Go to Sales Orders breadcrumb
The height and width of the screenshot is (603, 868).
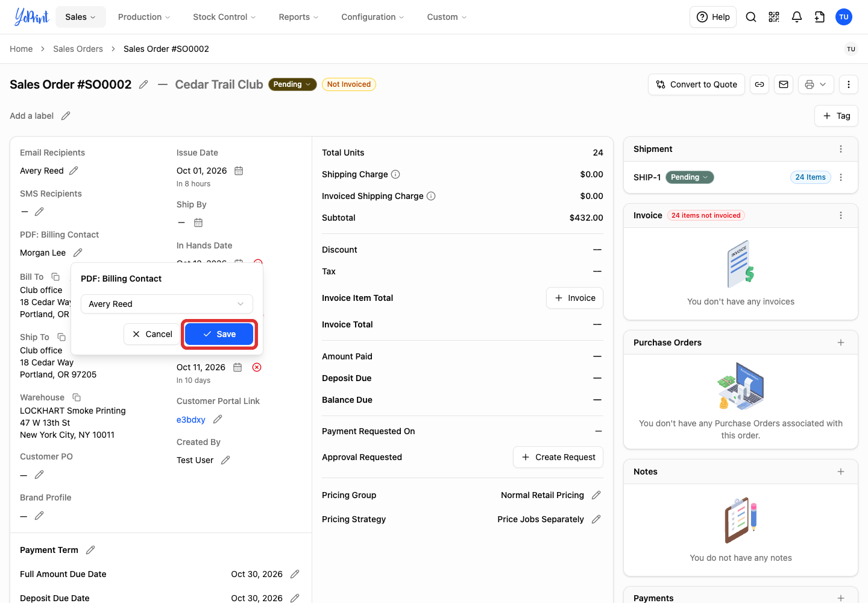coord(78,49)
